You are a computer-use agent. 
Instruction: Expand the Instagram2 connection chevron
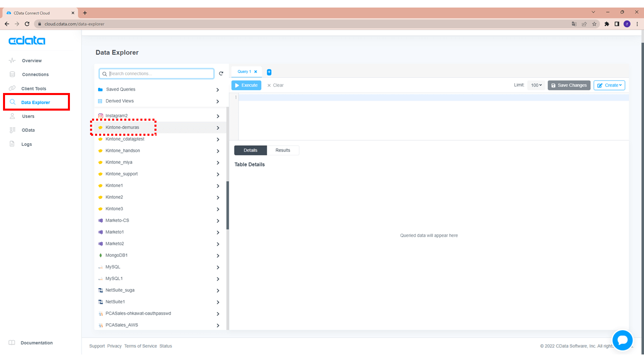tap(218, 116)
